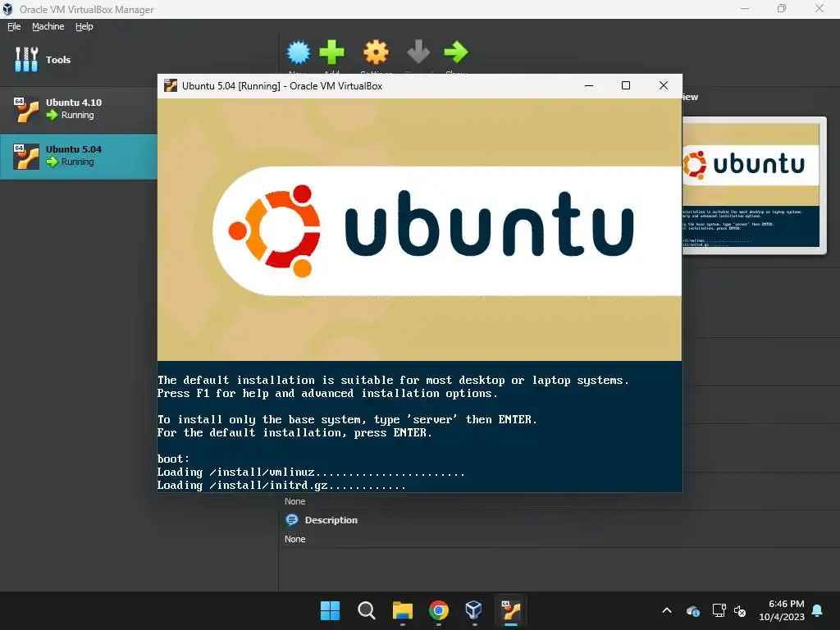This screenshot has width=840, height=630.
Task: Select the Ubuntu 5.04 virtual machine
Action: point(79,156)
